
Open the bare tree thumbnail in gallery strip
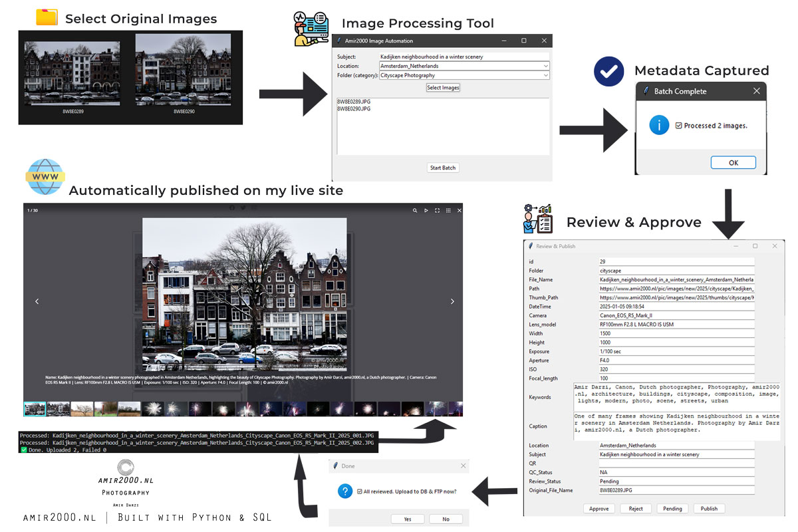point(82,408)
